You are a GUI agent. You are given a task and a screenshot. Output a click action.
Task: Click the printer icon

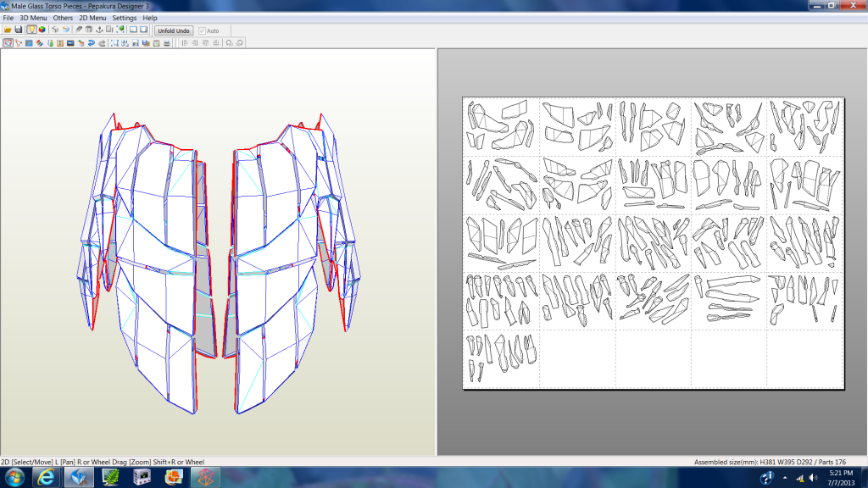(167, 42)
